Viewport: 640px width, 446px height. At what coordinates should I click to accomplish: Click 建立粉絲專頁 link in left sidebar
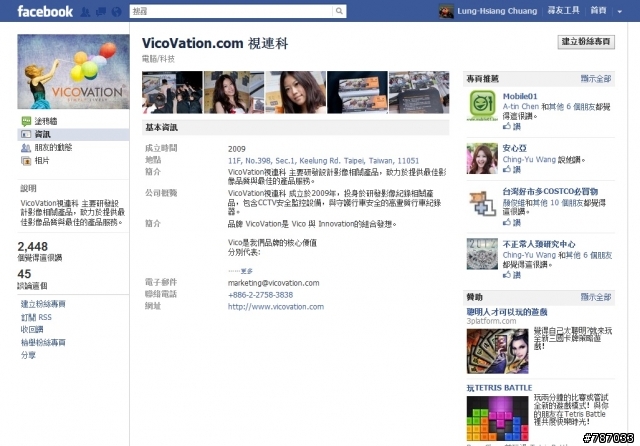pyautogui.click(x=43, y=304)
